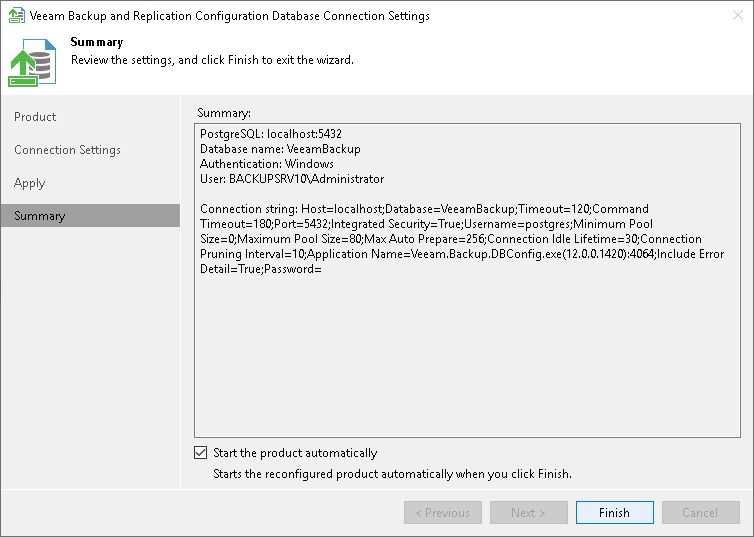This screenshot has height=537, width=754.
Task: Click the Previous button
Action: (x=443, y=513)
